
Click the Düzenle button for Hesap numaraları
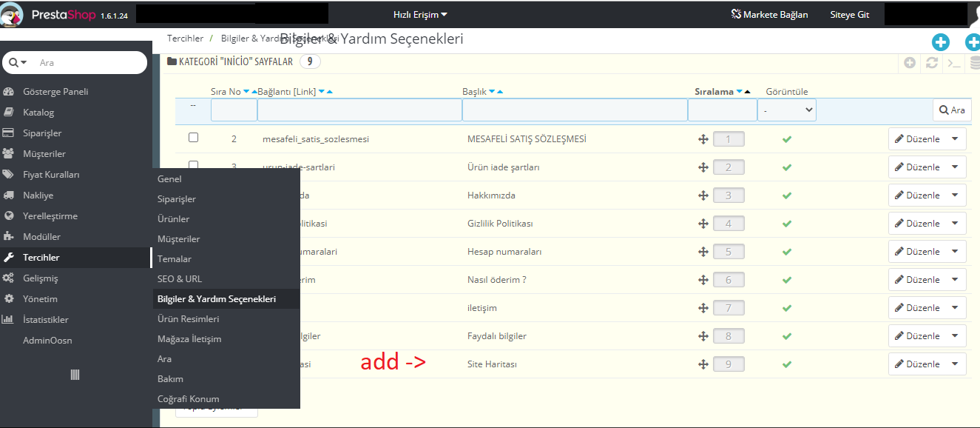[x=917, y=252]
